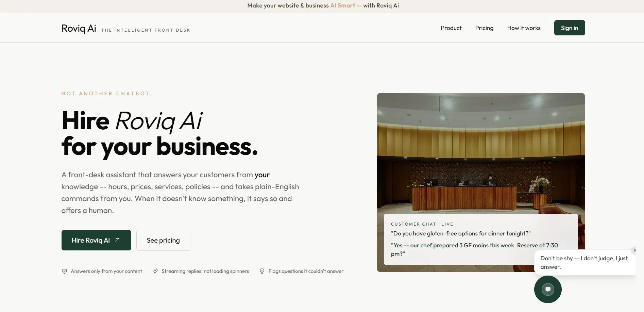Select the See pricing button
Screen dimensions: 644x312
coord(163,240)
